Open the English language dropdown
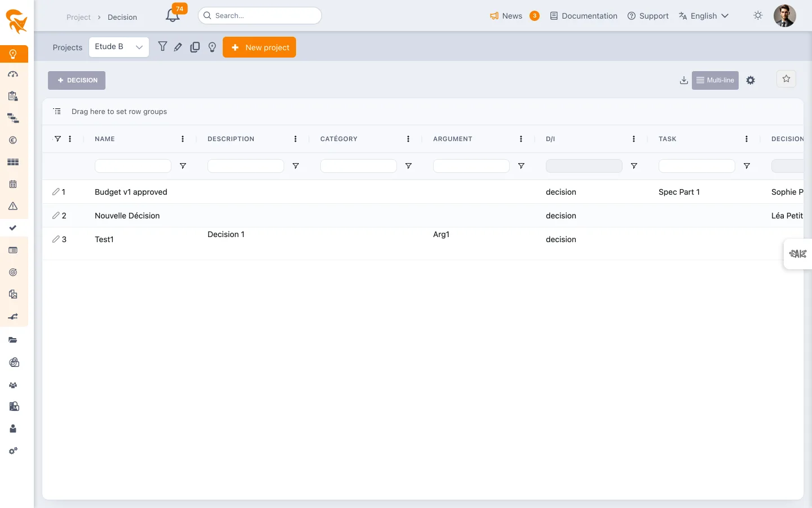The image size is (812, 508). point(704,16)
